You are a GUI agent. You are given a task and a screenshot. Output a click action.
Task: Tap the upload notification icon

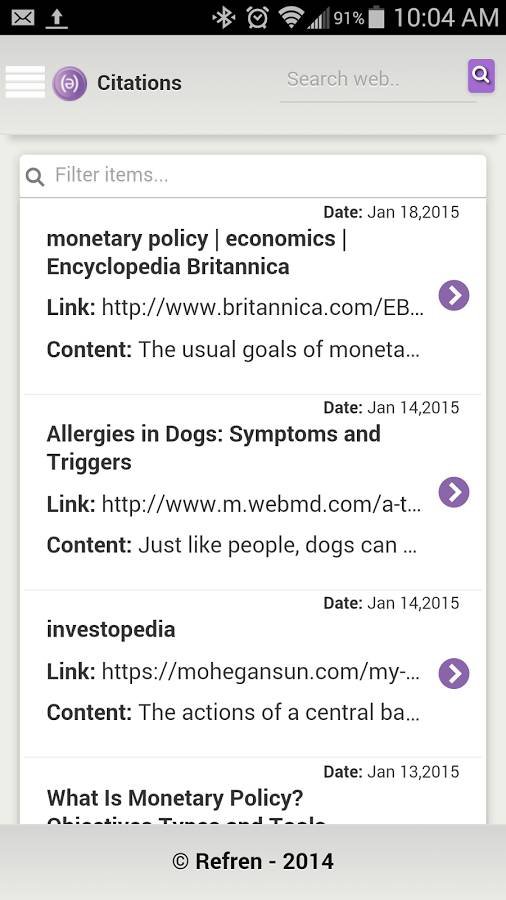[x=57, y=18]
